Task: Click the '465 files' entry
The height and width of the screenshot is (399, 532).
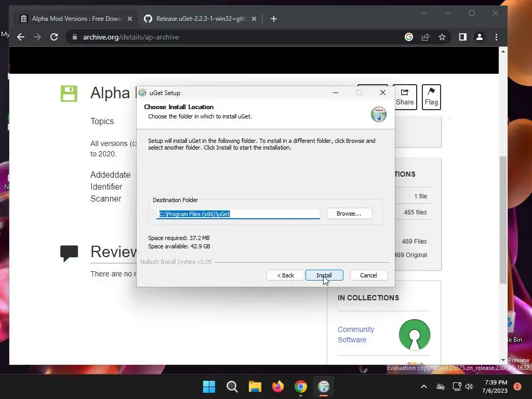Action: pyautogui.click(x=415, y=212)
